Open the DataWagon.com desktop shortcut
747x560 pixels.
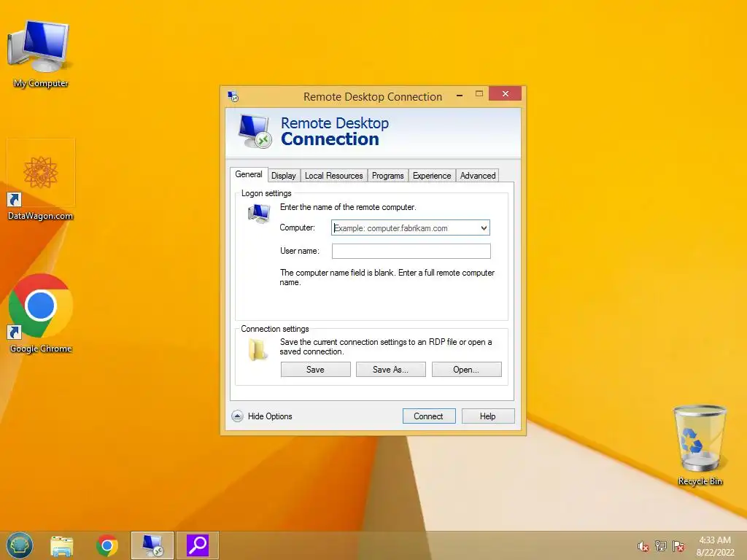(41, 180)
